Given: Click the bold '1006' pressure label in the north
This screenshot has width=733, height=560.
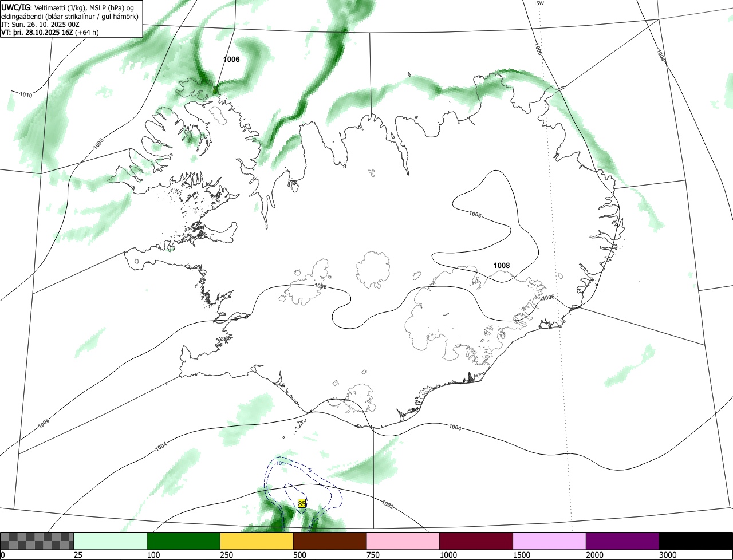Looking at the screenshot, I should pos(231,59).
